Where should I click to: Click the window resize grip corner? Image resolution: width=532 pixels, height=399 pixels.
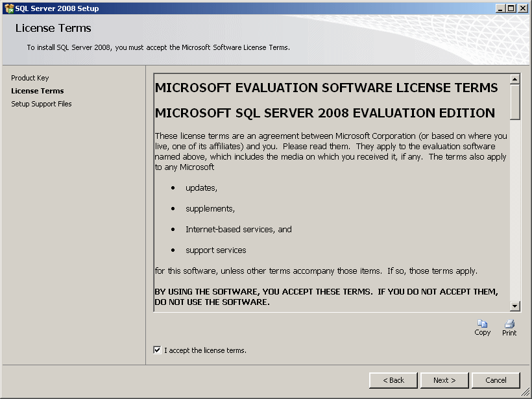526,393
